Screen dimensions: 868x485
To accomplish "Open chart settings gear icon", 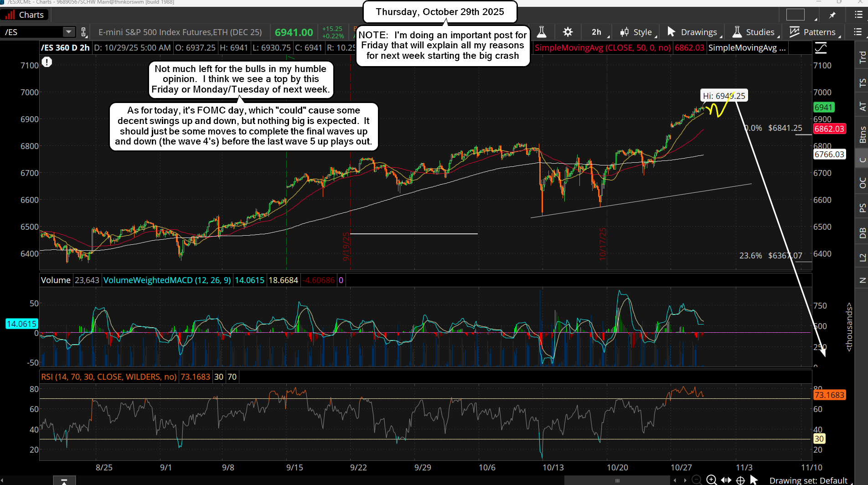I will point(568,32).
